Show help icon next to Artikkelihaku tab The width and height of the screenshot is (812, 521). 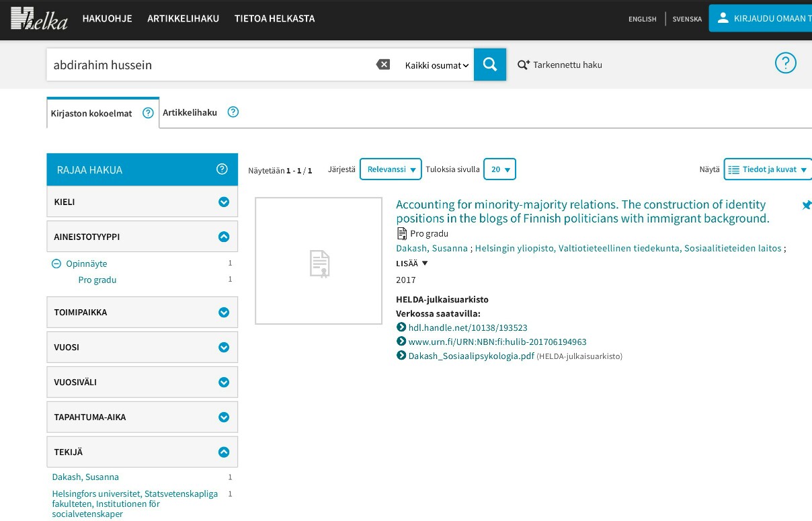click(x=233, y=112)
